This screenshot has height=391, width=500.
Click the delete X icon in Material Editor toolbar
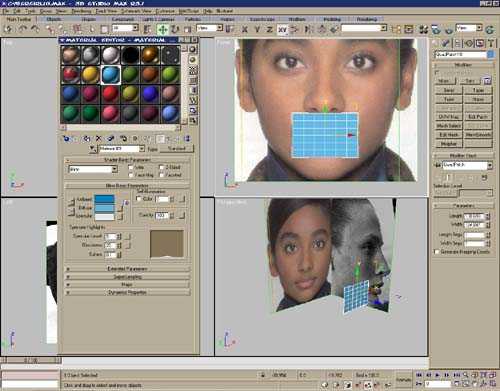tap(98, 138)
